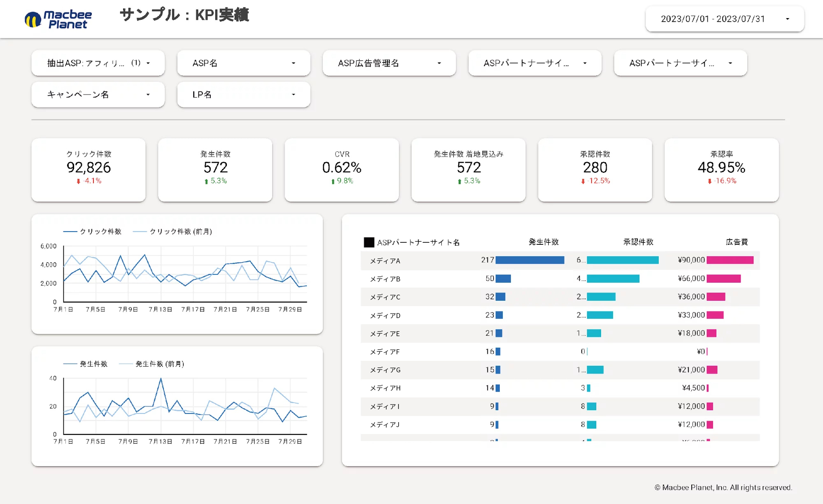This screenshot has width=823, height=504.
Task: Select the クリック件数 scorecard 92,826
Action: tap(89, 170)
